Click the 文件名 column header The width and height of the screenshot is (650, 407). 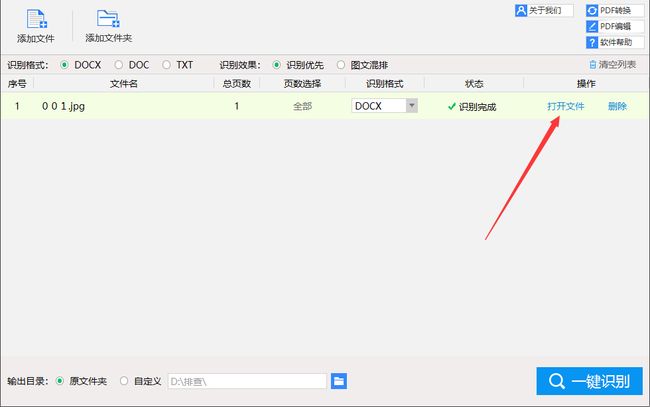coord(124,84)
